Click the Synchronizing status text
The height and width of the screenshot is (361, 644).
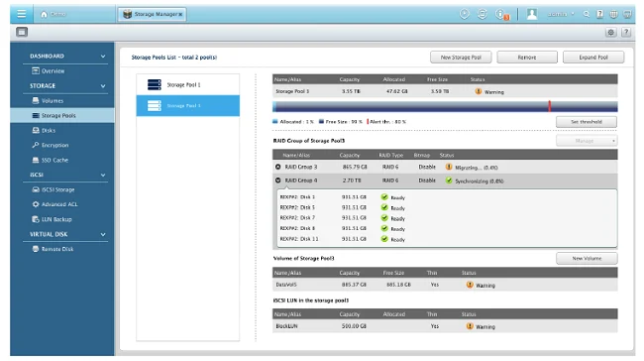pos(480,180)
